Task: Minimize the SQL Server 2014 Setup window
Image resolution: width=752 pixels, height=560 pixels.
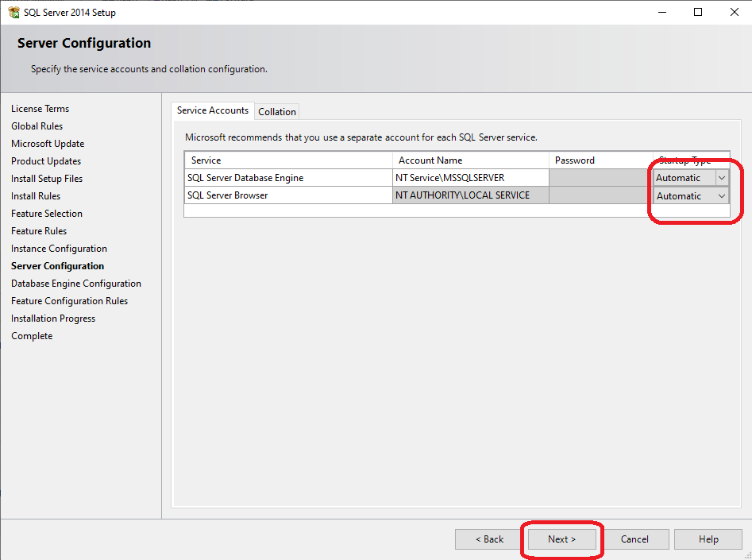Action: click(662, 12)
